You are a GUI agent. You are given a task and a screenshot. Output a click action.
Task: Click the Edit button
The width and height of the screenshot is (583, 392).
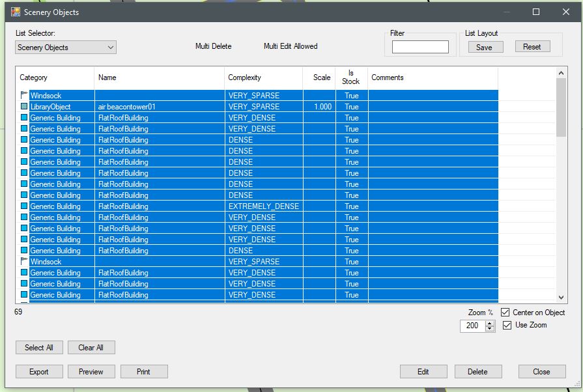pos(423,372)
